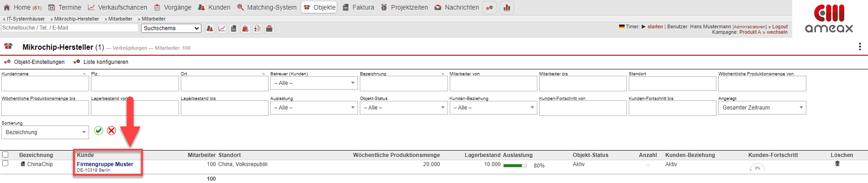The width and height of the screenshot is (868, 183).
Task: Go to the Kunden menu
Action: 214,7
